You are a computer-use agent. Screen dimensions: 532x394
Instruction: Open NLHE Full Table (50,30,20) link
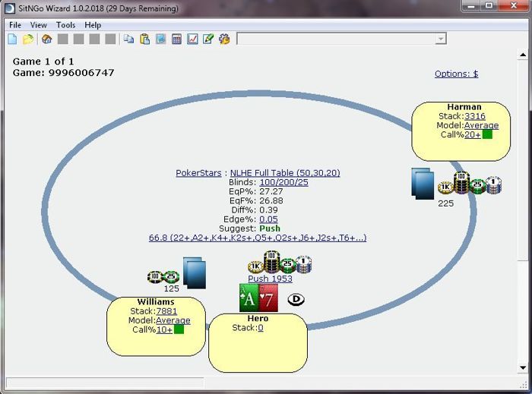point(285,173)
